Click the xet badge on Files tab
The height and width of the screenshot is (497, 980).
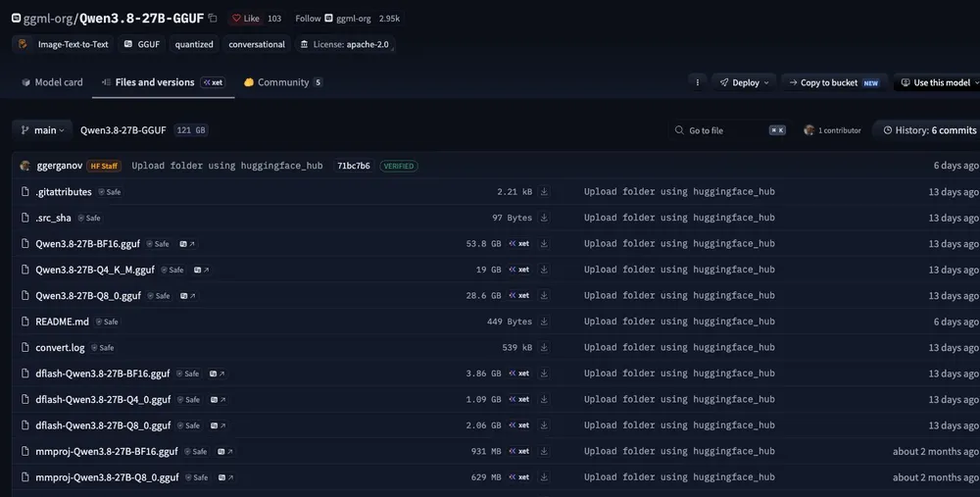[x=213, y=82]
